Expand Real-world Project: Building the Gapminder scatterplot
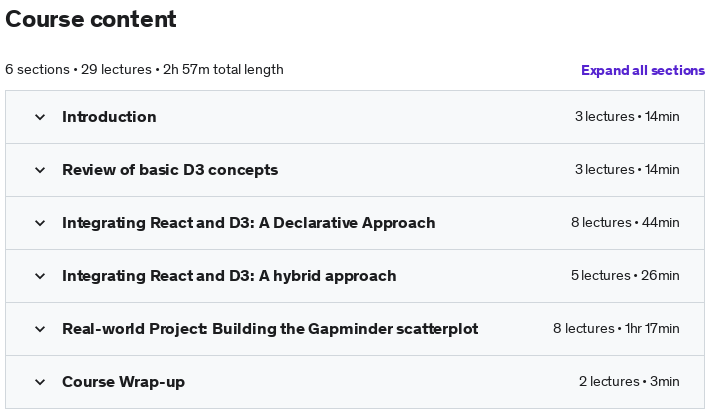This screenshot has width=705, height=409. [270, 329]
